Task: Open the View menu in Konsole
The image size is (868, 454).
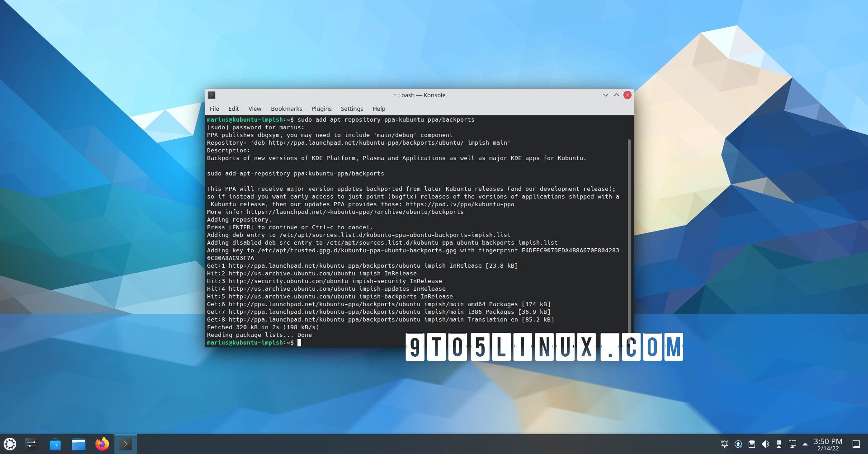Action: click(x=255, y=109)
